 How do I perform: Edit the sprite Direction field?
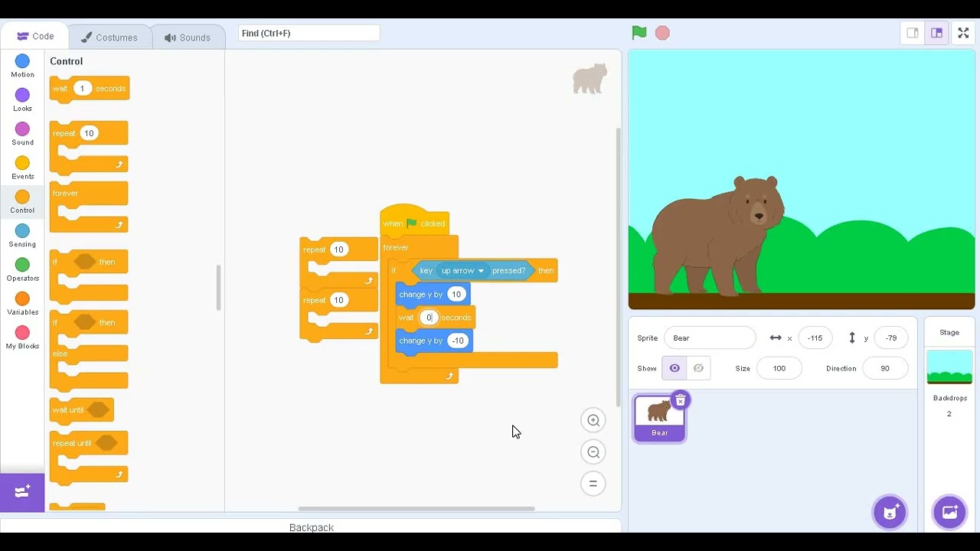pyautogui.click(x=885, y=368)
